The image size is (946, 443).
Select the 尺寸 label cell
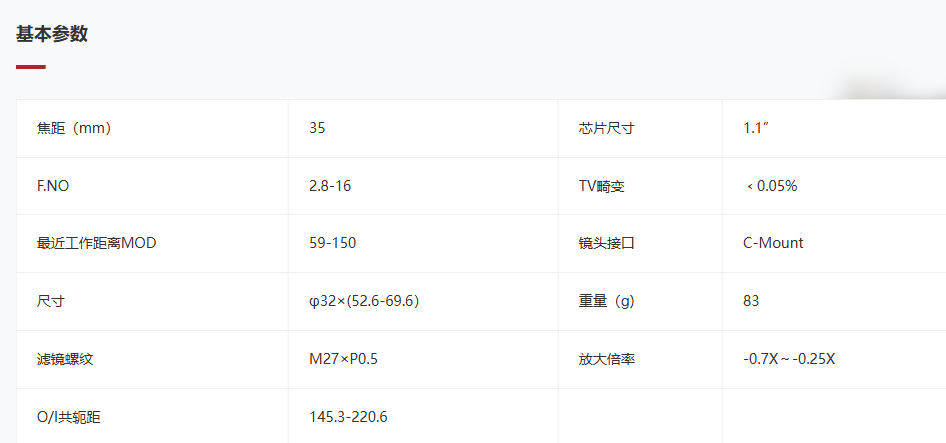[x=152, y=301]
